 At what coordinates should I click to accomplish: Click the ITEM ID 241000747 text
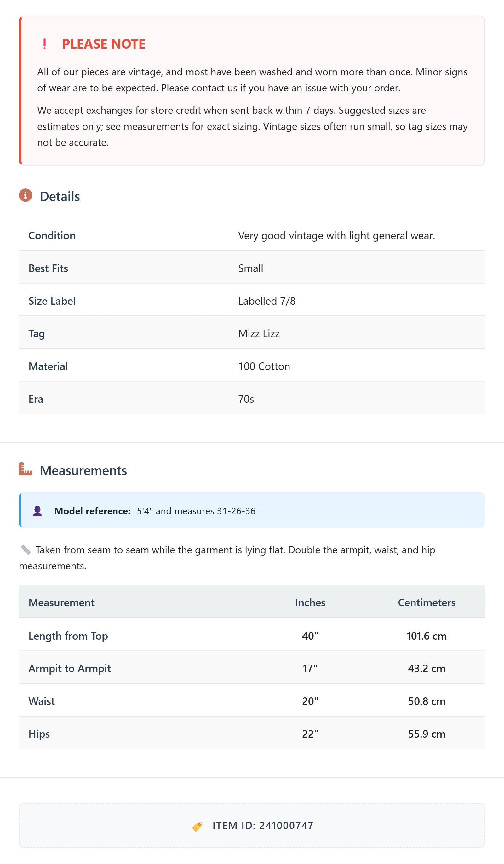(263, 826)
